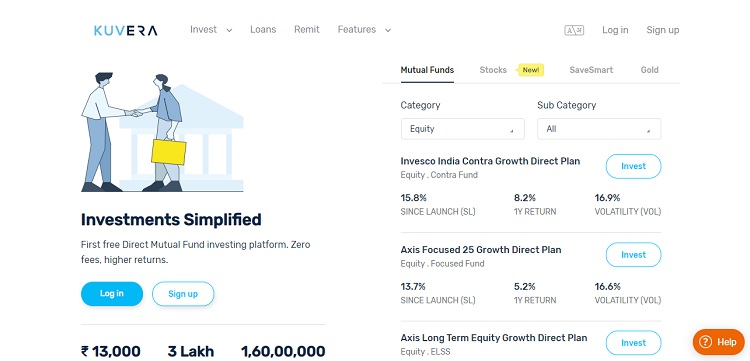Click the blue Log in button
This screenshot has width=750, height=361.
(x=112, y=294)
